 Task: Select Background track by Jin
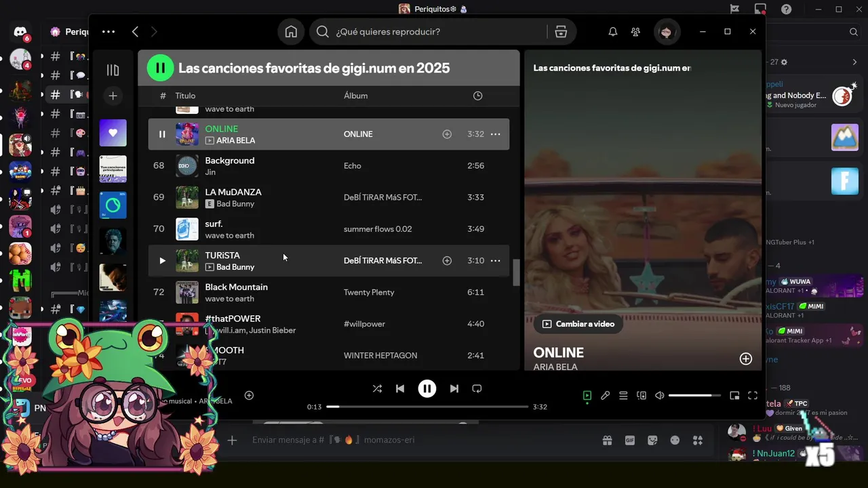coord(329,165)
